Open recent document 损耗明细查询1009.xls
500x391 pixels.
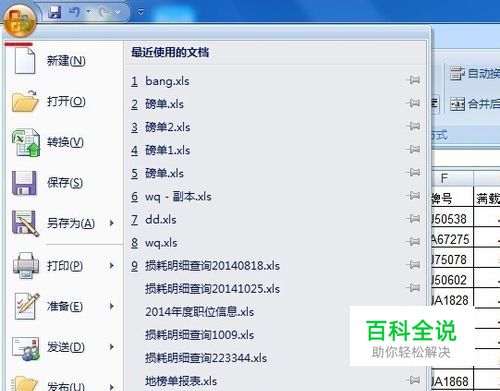[x=199, y=335]
